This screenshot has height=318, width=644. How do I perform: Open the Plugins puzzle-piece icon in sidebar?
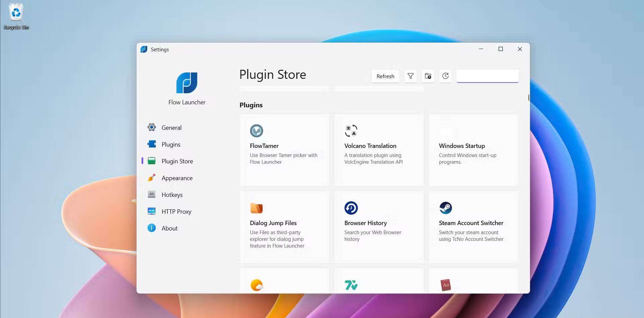(x=152, y=144)
